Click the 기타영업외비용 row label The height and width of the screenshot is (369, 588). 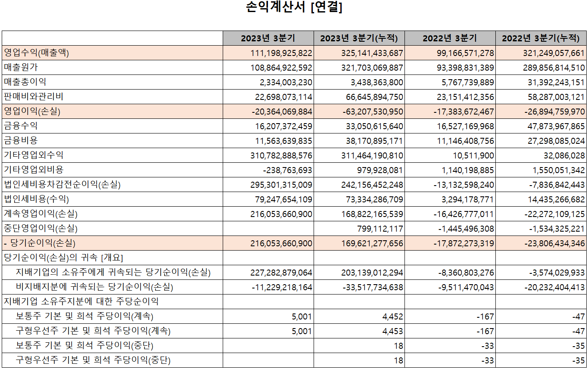34,170
